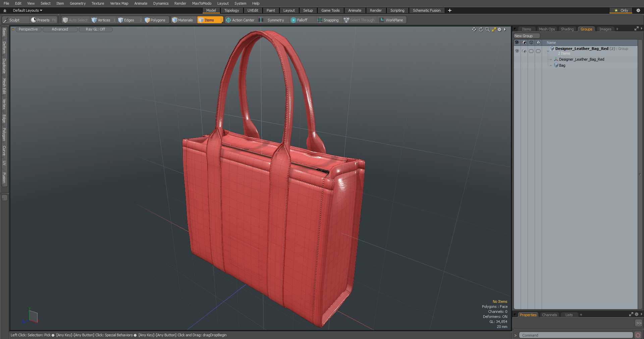Viewport: 644px width, 339px height.
Task: Click the viewport pan/move control icon
Action: [474, 29]
